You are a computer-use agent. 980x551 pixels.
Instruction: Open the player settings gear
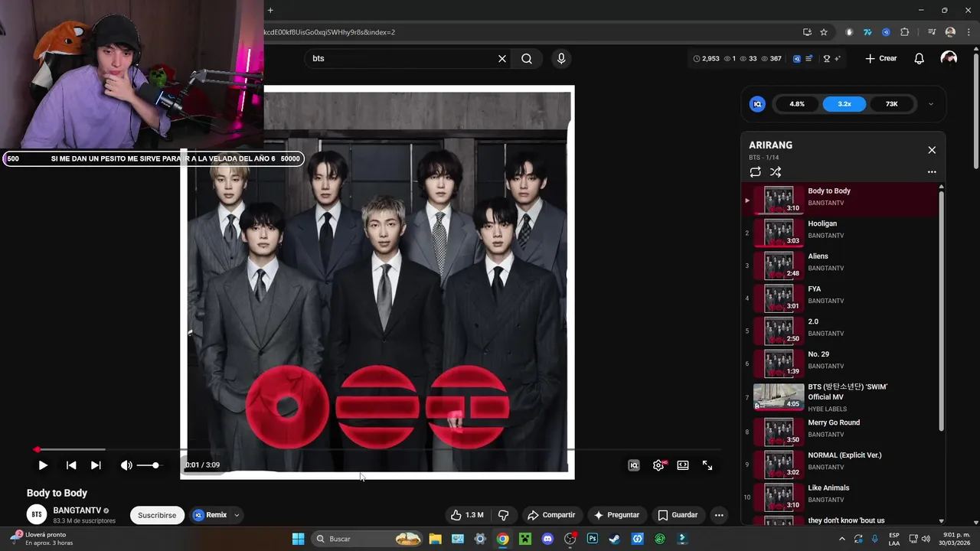658,465
